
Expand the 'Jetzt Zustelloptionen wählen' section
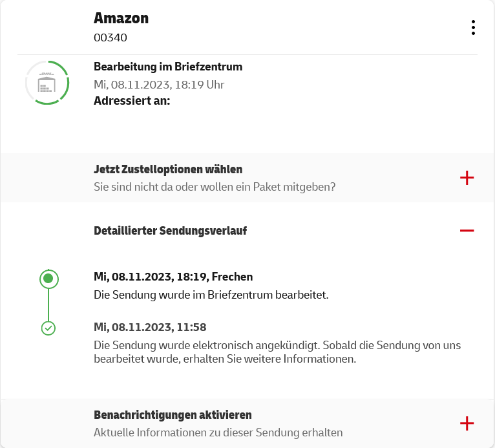point(168,169)
